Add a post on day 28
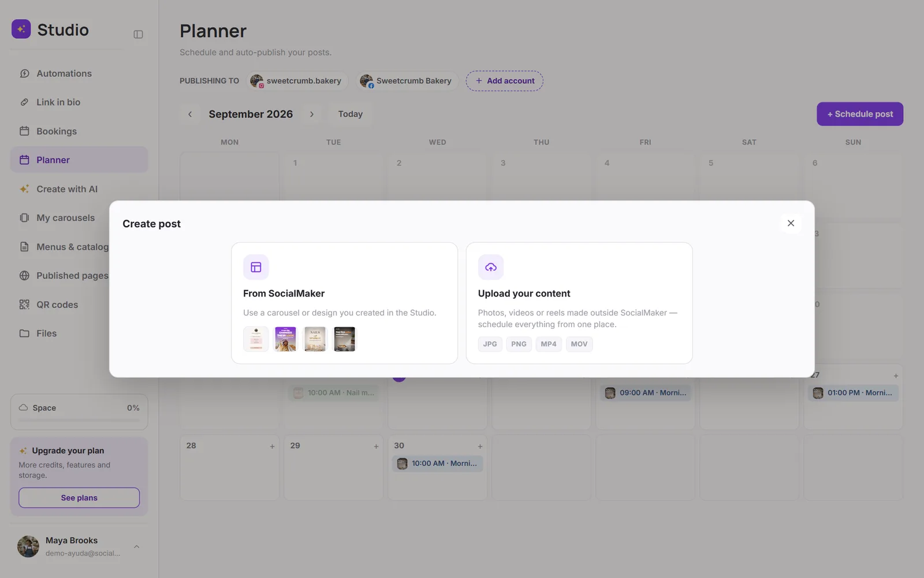Image resolution: width=924 pixels, height=578 pixels. tap(272, 446)
